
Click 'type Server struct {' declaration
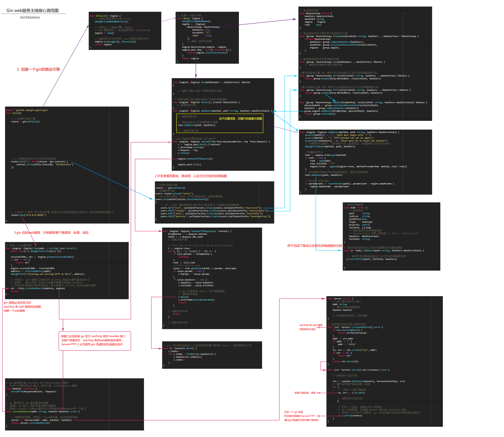(340, 299)
